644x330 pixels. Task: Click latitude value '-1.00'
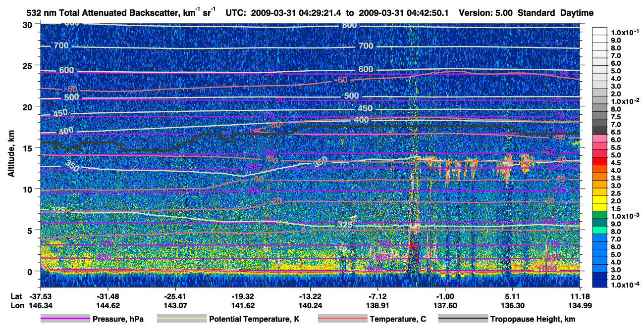click(x=445, y=296)
